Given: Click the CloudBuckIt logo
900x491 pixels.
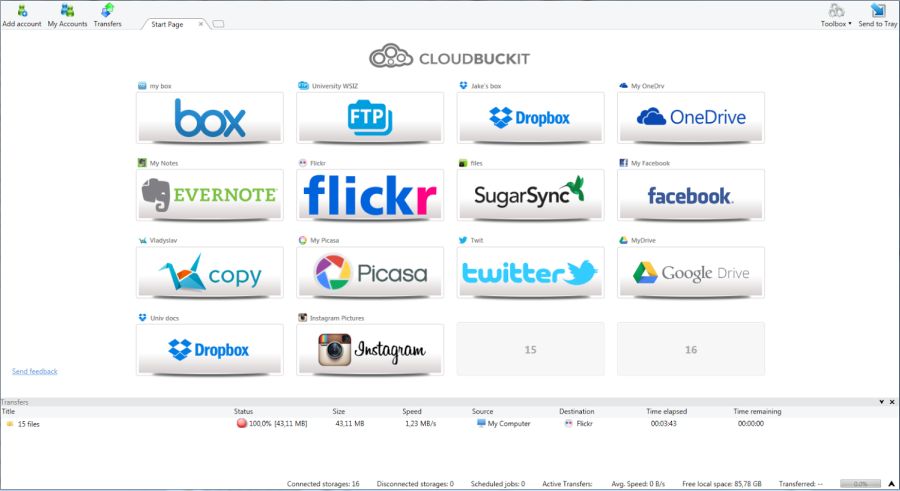Looking at the screenshot, I should [449, 57].
